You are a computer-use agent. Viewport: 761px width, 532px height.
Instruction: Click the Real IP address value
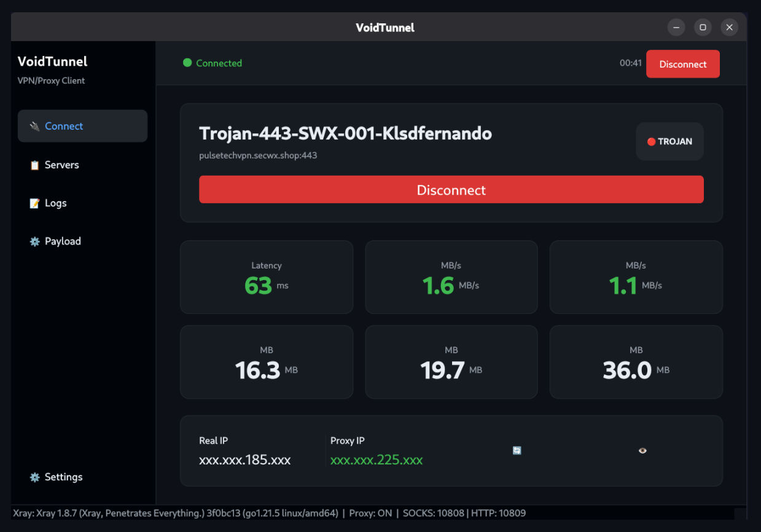point(245,460)
